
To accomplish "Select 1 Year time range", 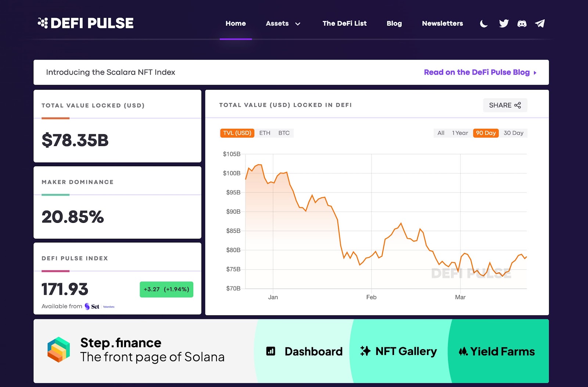I will [x=460, y=133].
